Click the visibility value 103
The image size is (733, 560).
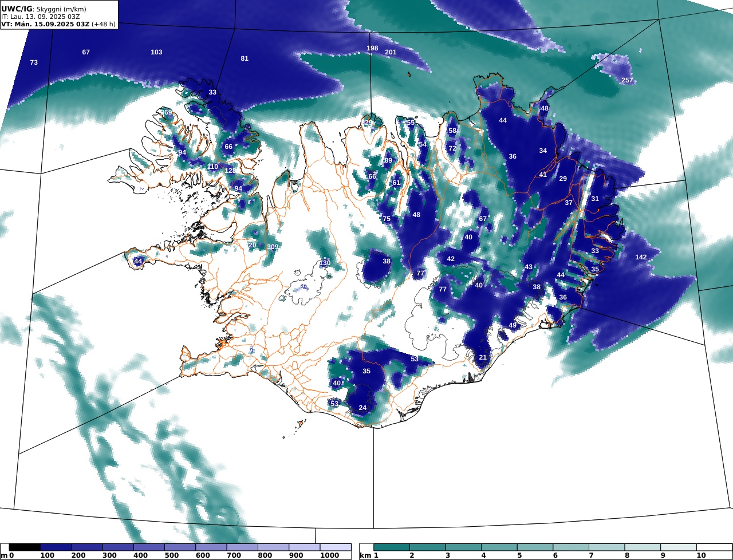point(156,52)
